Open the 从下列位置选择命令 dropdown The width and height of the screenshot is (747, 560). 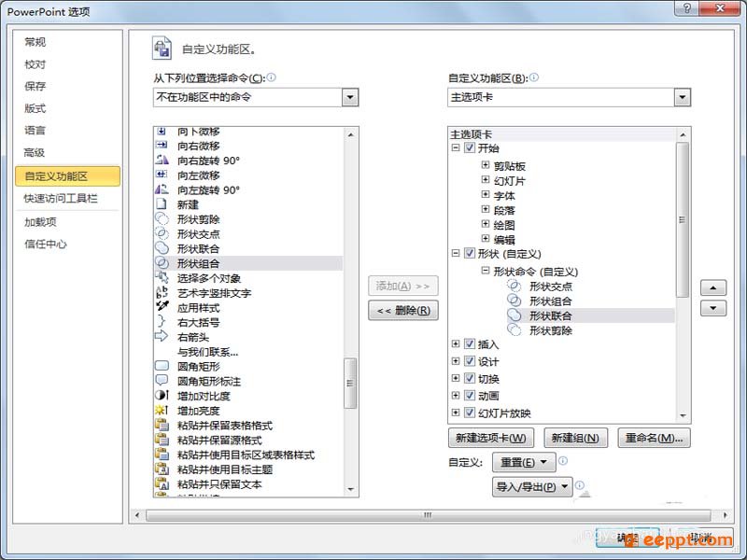click(x=349, y=98)
